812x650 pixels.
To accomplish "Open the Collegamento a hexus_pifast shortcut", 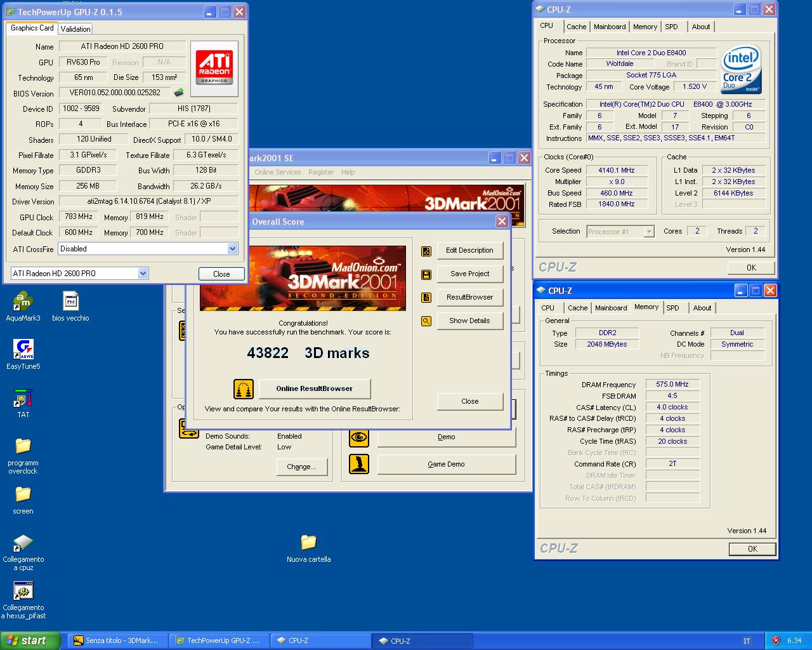I will [23, 600].
